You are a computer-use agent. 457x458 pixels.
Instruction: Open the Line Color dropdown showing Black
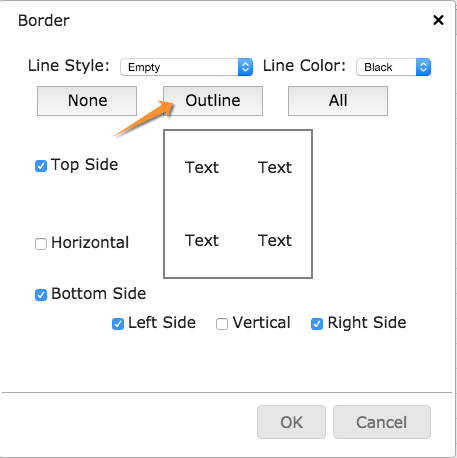click(x=393, y=67)
